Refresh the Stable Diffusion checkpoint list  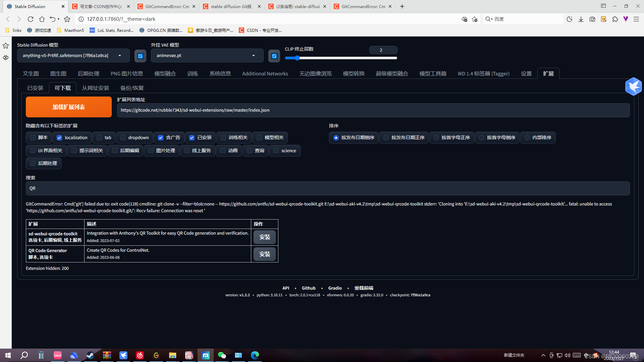[x=140, y=56]
